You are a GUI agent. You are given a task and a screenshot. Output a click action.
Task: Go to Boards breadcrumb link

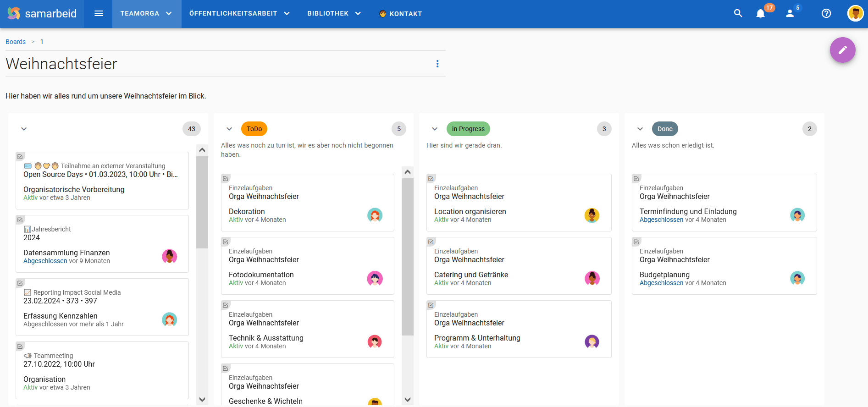pos(16,42)
